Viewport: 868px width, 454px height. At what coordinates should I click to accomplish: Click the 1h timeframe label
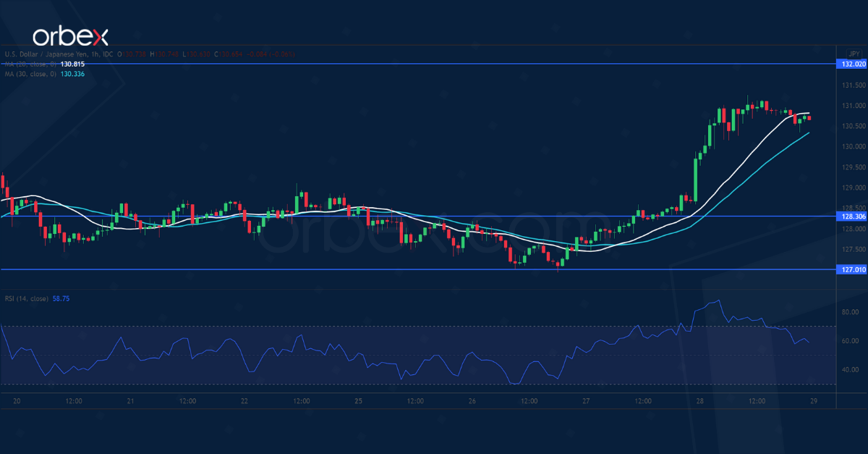click(x=94, y=54)
